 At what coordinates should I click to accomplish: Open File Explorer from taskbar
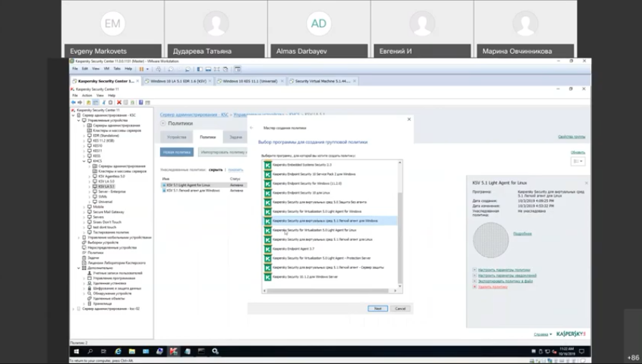[x=132, y=351]
